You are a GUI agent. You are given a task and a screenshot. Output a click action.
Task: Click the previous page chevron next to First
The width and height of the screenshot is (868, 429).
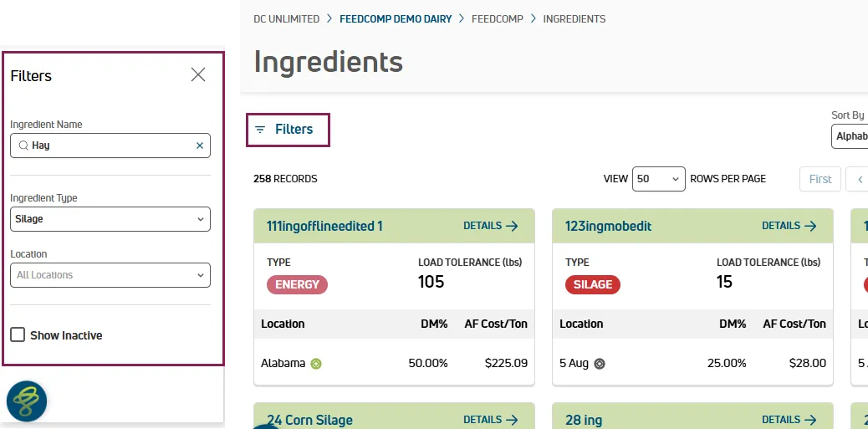pyautogui.click(x=860, y=179)
